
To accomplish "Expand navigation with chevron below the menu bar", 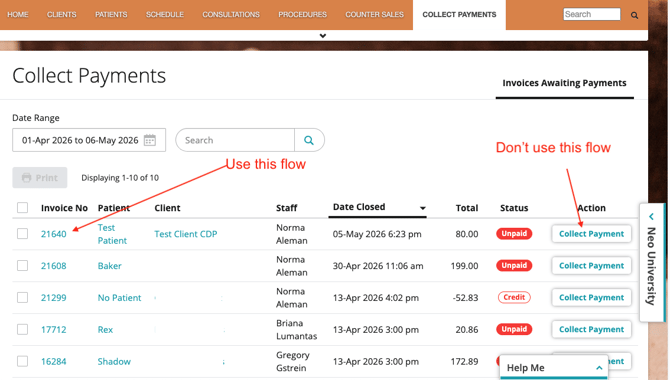I will (x=323, y=36).
